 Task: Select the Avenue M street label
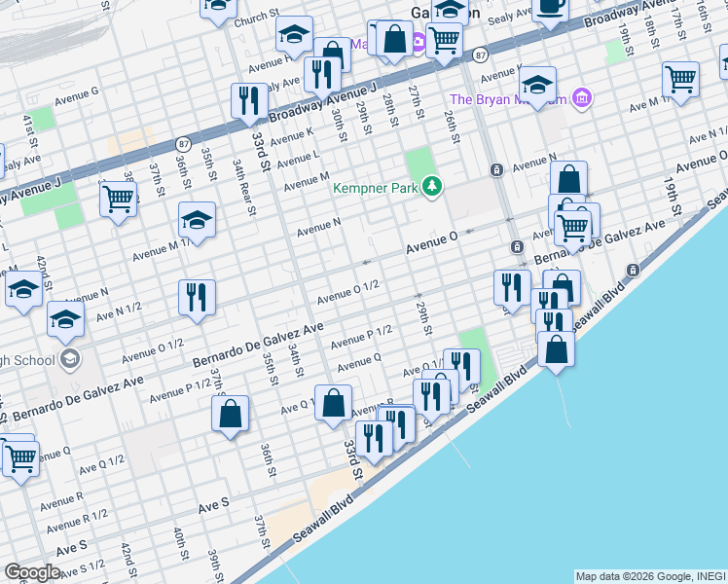coord(307,181)
